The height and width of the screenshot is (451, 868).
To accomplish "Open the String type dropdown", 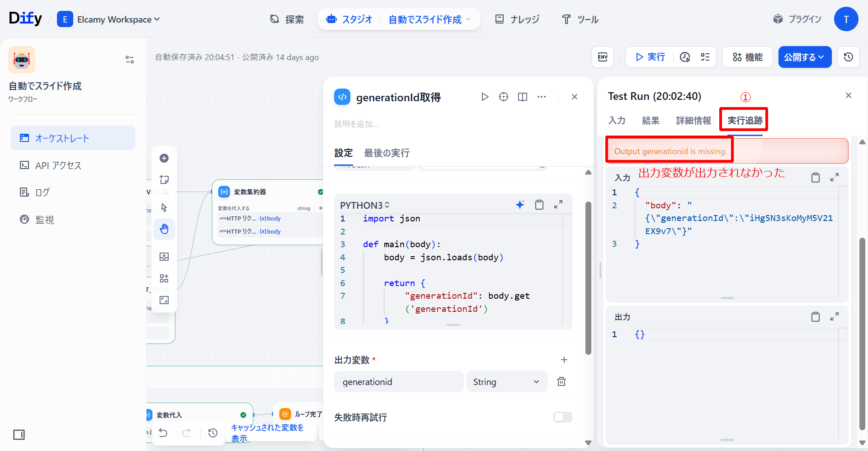I will click(x=506, y=382).
